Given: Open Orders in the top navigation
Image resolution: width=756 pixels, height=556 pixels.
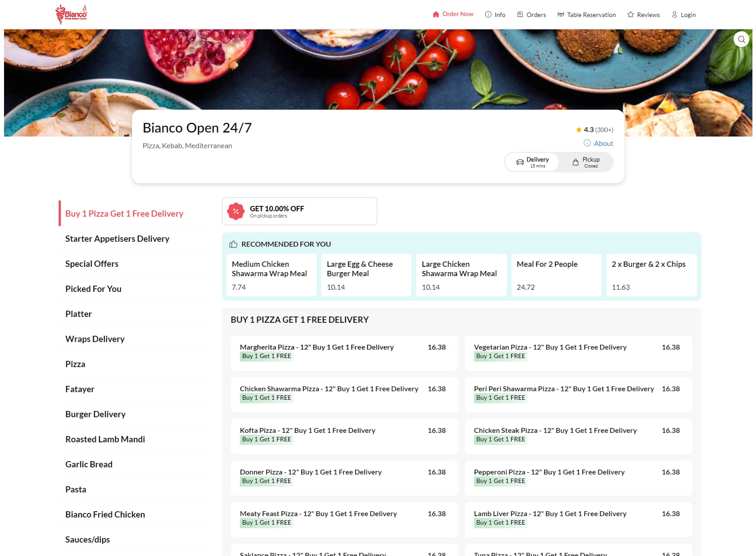Looking at the screenshot, I should tap(532, 14).
